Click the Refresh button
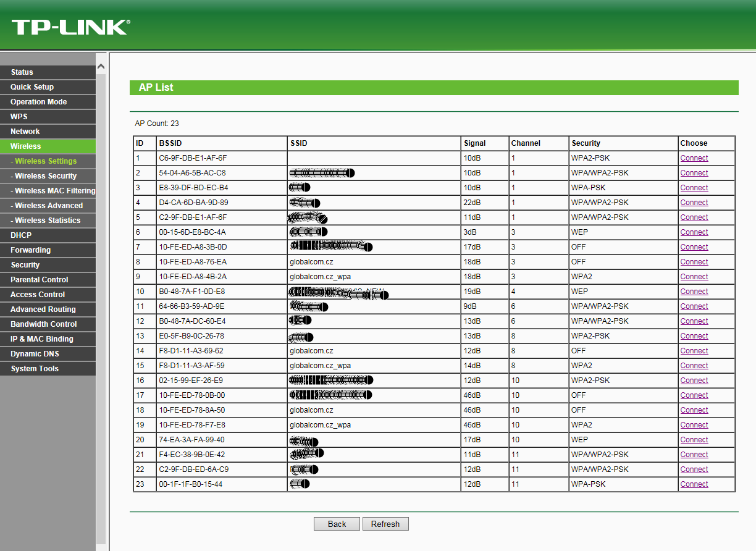 tap(385, 524)
